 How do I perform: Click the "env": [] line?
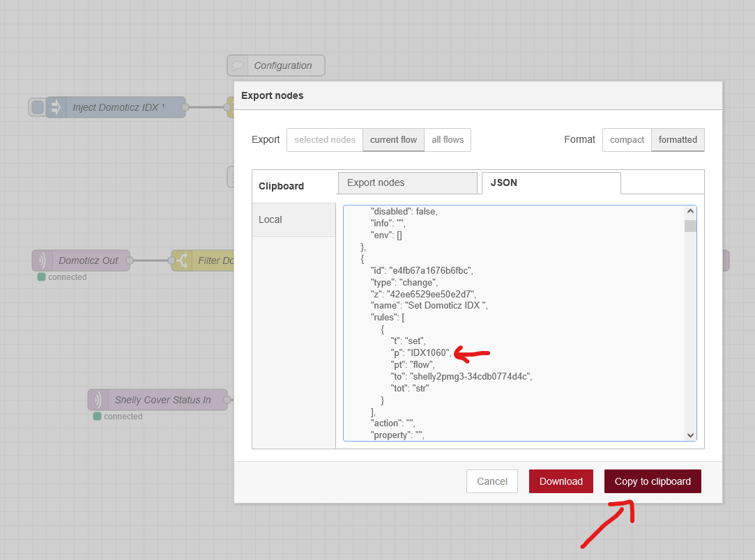pyautogui.click(x=386, y=235)
